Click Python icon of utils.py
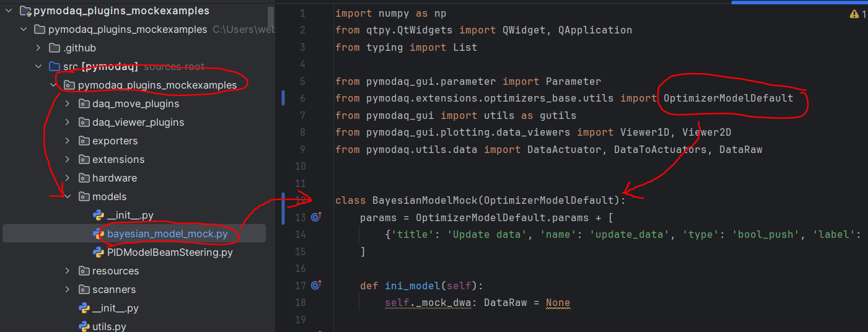 click(x=84, y=326)
